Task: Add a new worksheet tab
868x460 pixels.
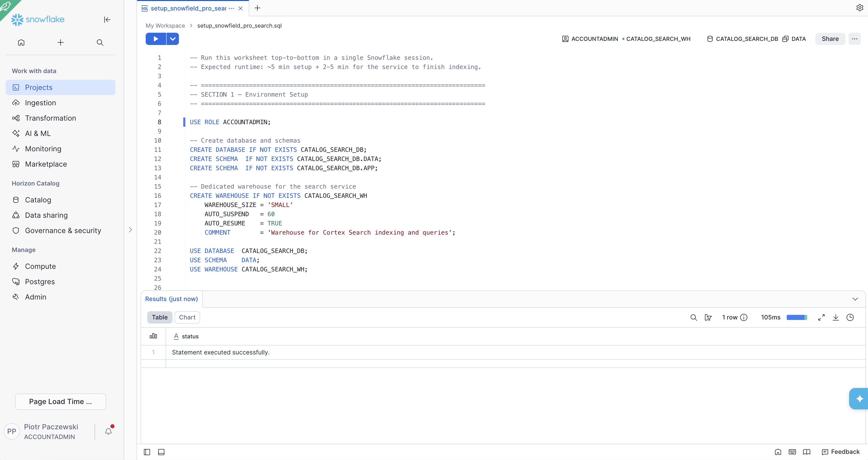Action: pyautogui.click(x=257, y=8)
